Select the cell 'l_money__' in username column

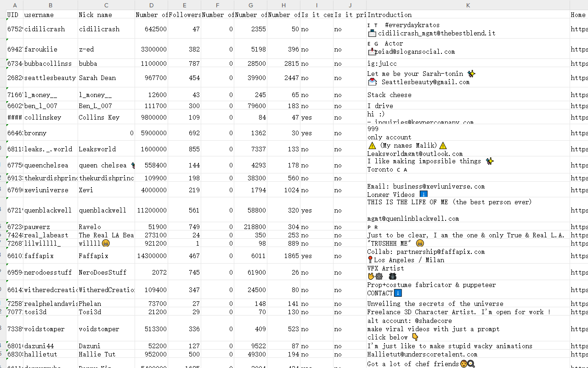pos(51,95)
